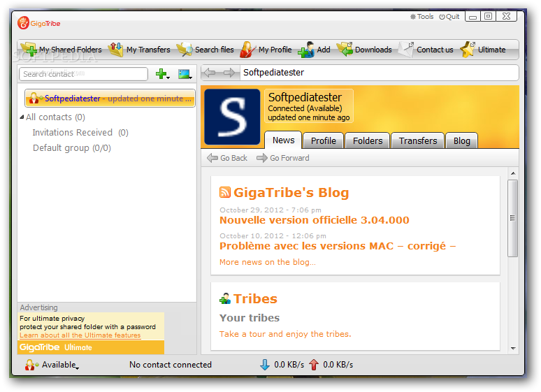Click the Softpediatester address field
This screenshot has height=392, width=541.
(x=379, y=73)
